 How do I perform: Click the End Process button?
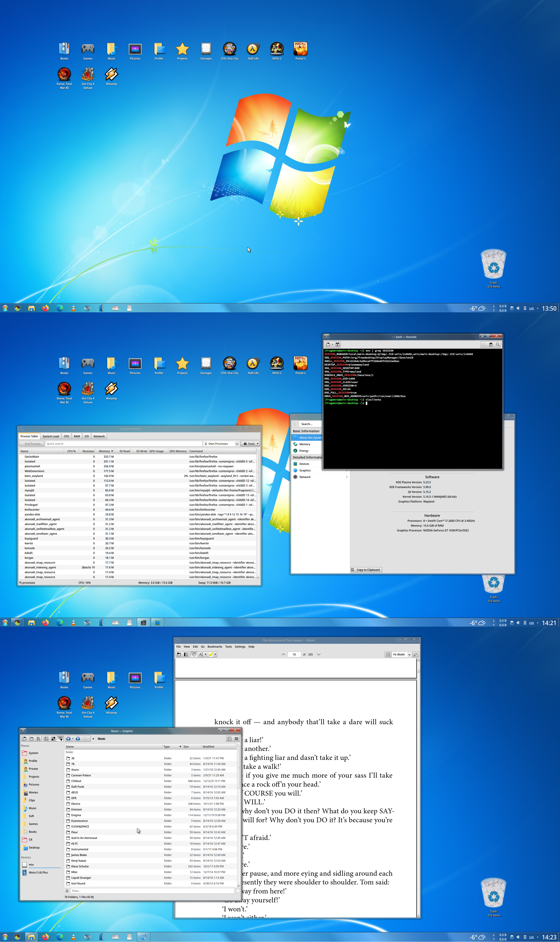point(32,444)
